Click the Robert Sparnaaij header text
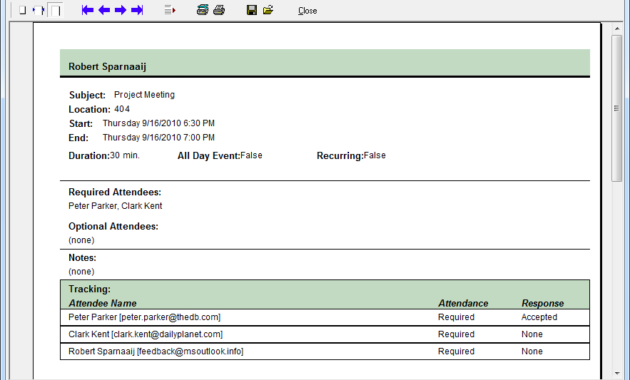 tap(107, 67)
